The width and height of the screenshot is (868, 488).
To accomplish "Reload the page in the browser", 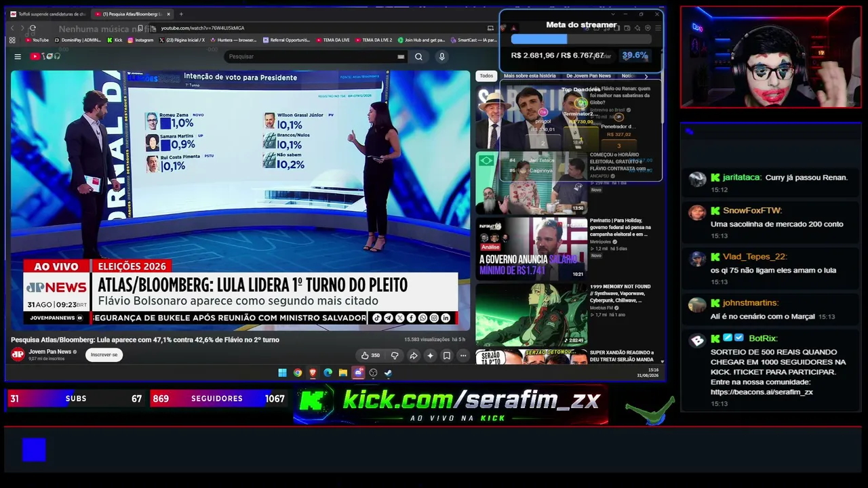I will (x=32, y=28).
